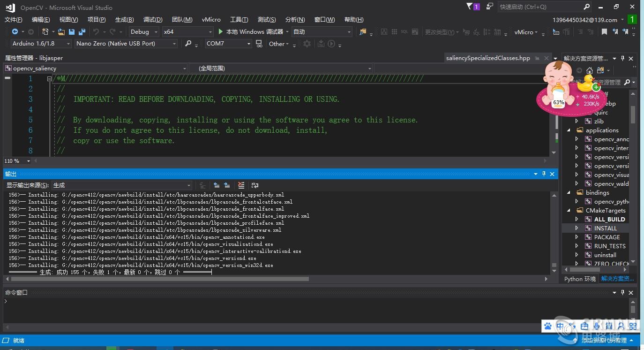Click the Go to Previous Message output icon
This screenshot has width=644, height=350.
[217, 185]
